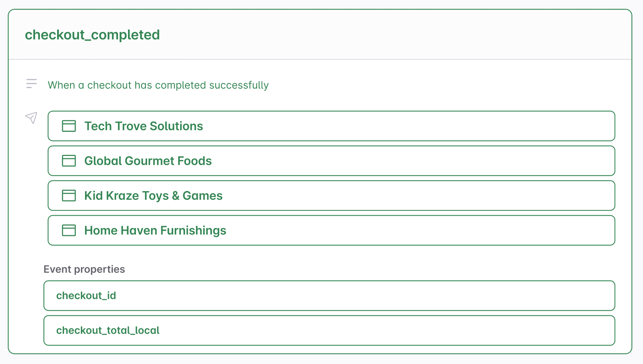
Task: Select the checkout_total_local property field
Action: click(330, 330)
